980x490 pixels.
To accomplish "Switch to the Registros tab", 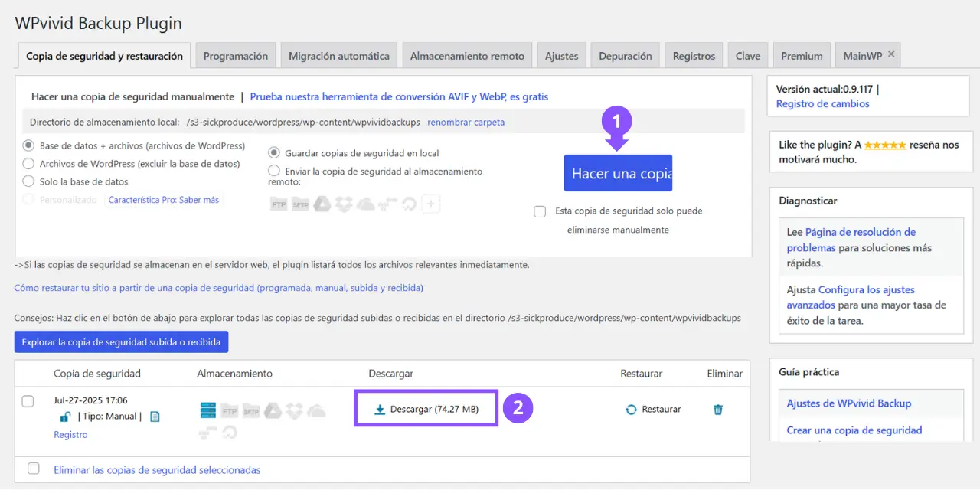I will point(694,56).
